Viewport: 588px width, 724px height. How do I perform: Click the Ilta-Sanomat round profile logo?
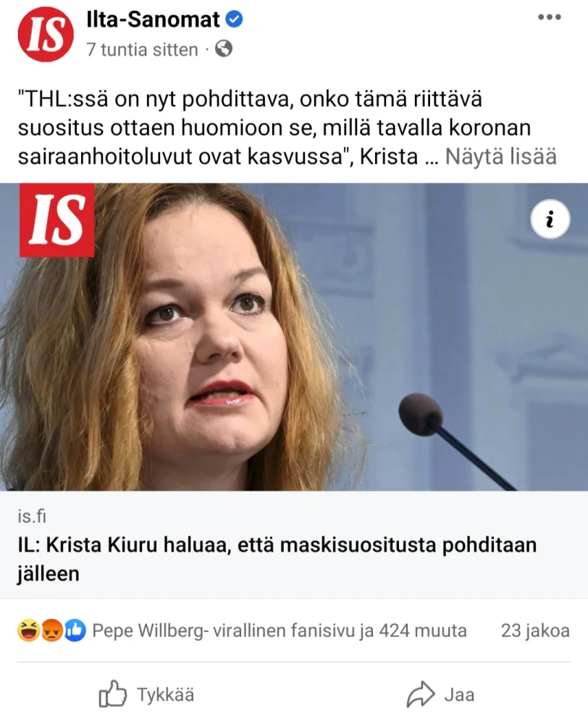pos(46,34)
